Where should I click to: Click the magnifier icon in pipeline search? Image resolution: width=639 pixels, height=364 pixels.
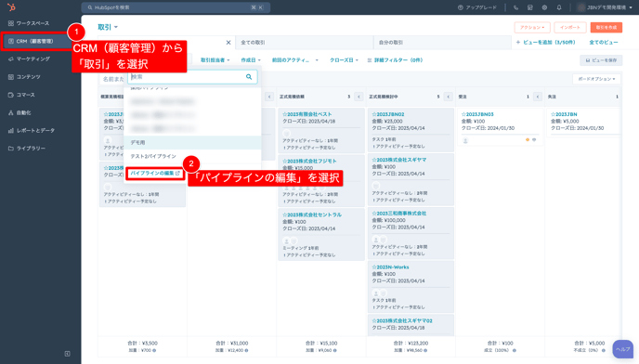coord(249,77)
